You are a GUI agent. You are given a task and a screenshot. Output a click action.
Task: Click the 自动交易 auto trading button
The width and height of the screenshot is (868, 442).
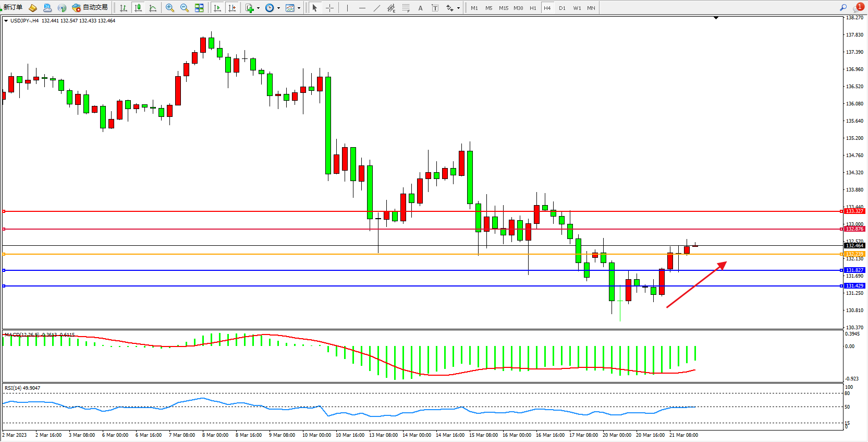click(x=90, y=7)
